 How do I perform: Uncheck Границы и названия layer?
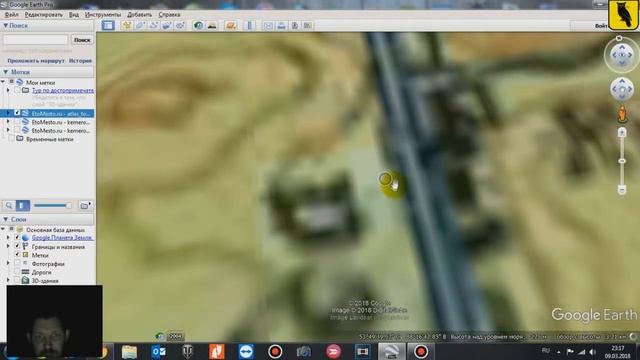click(17, 246)
